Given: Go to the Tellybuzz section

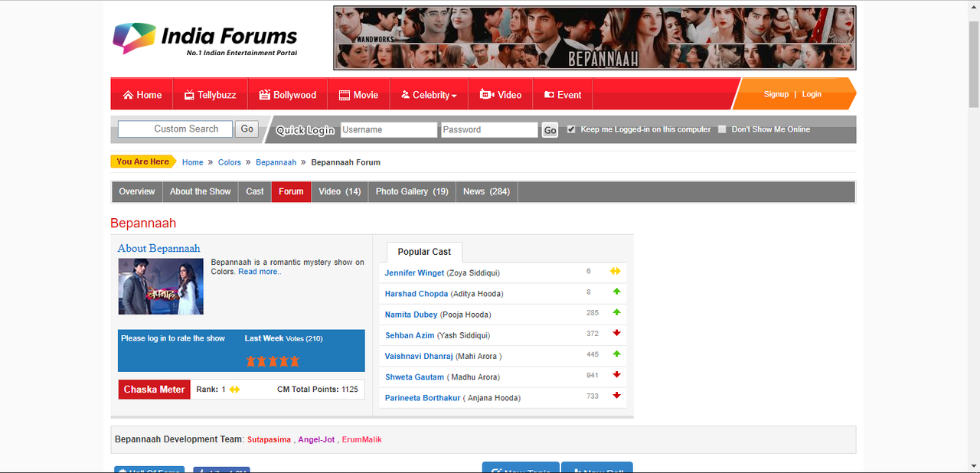Looking at the screenshot, I should 210,95.
